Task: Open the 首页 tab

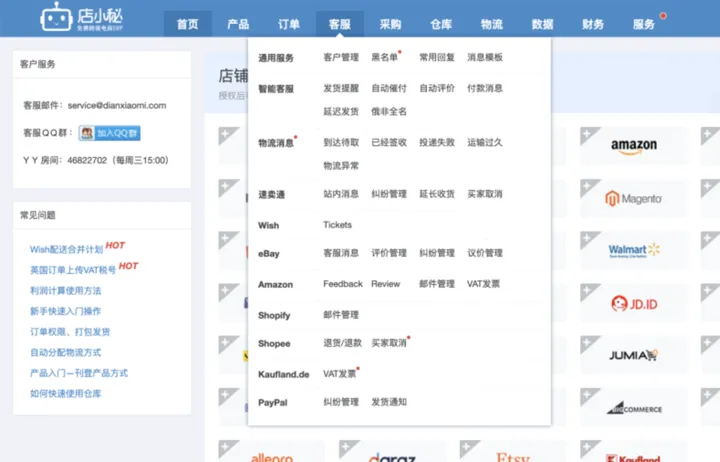Action: click(x=188, y=24)
